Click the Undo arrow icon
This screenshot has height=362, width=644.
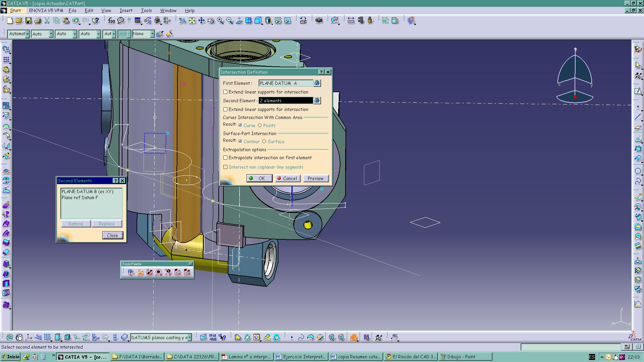click(75, 21)
